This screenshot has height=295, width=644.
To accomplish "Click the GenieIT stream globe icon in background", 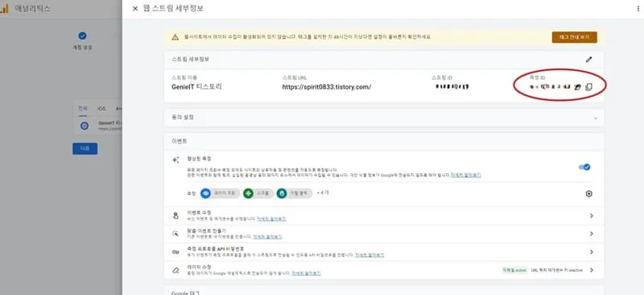I will (x=85, y=126).
